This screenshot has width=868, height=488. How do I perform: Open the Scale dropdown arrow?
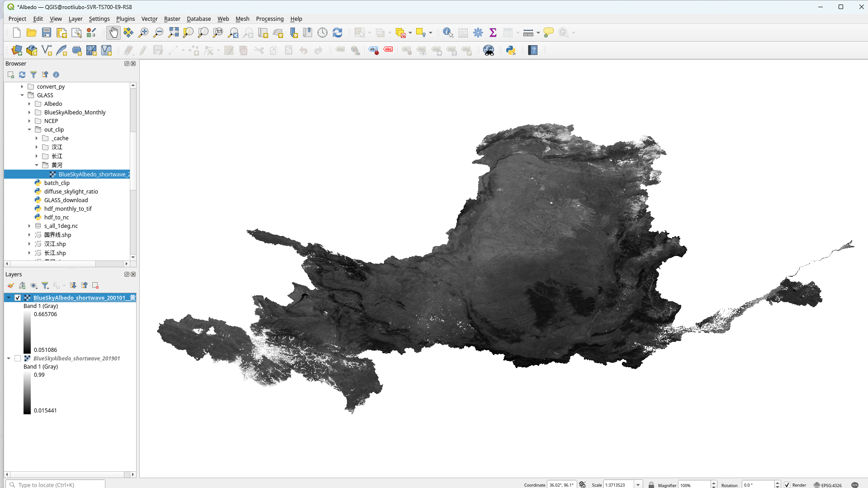(x=638, y=485)
